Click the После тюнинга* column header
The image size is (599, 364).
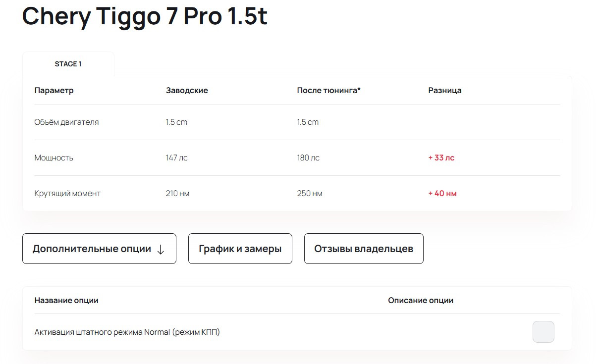[x=328, y=91]
